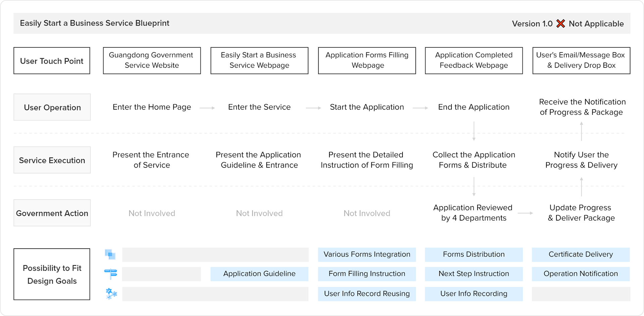Click 'Present the Application Guideline & Entrance'

point(259,160)
